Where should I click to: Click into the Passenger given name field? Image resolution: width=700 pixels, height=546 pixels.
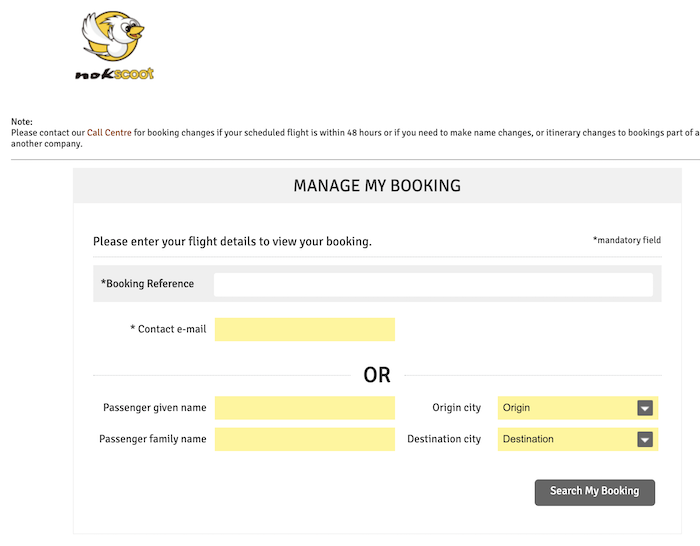point(305,408)
